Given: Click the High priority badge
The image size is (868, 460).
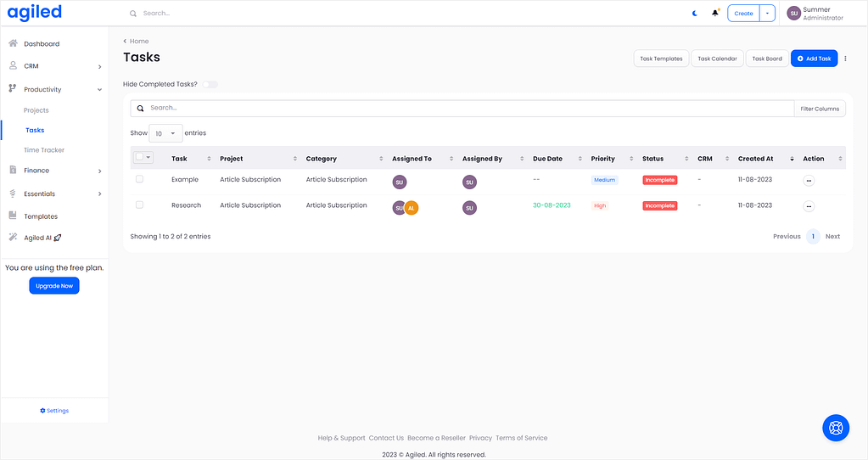Looking at the screenshot, I should point(600,206).
